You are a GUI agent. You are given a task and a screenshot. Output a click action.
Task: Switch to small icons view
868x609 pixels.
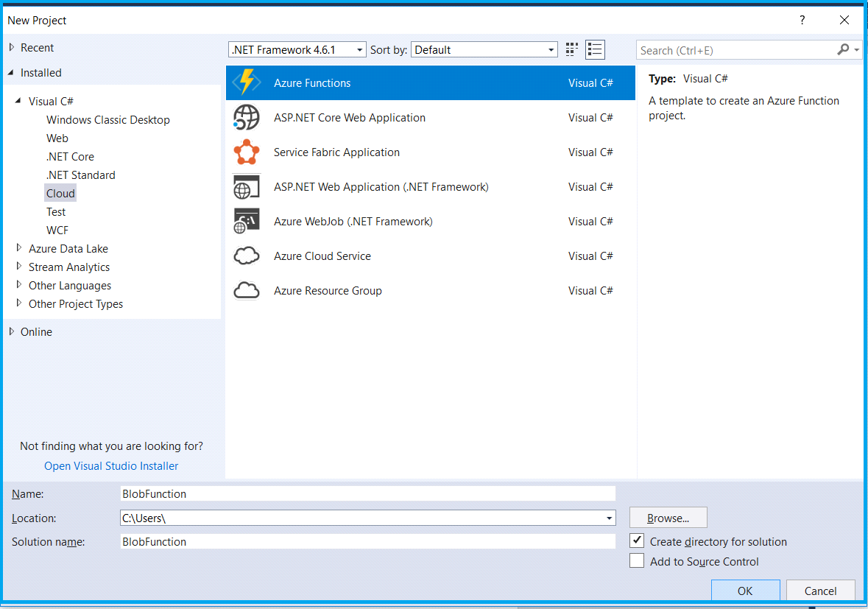click(572, 50)
